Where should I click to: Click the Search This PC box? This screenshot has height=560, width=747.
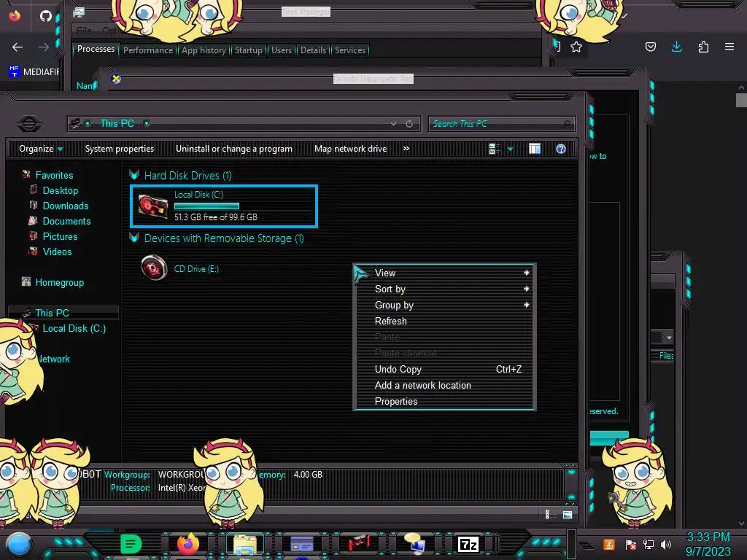tap(502, 124)
